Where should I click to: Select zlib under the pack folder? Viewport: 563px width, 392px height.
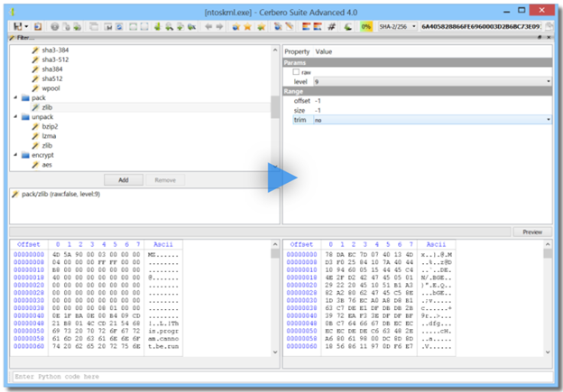pos(47,107)
